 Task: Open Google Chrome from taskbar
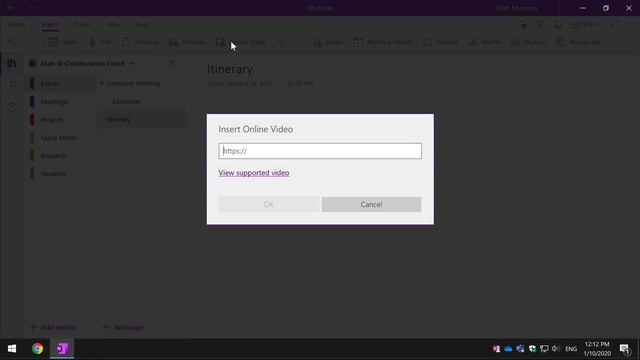pos(38,349)
